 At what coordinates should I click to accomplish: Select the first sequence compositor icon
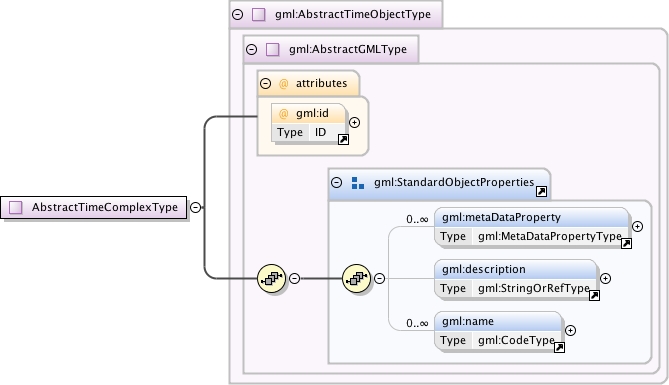tap(272, 278)
